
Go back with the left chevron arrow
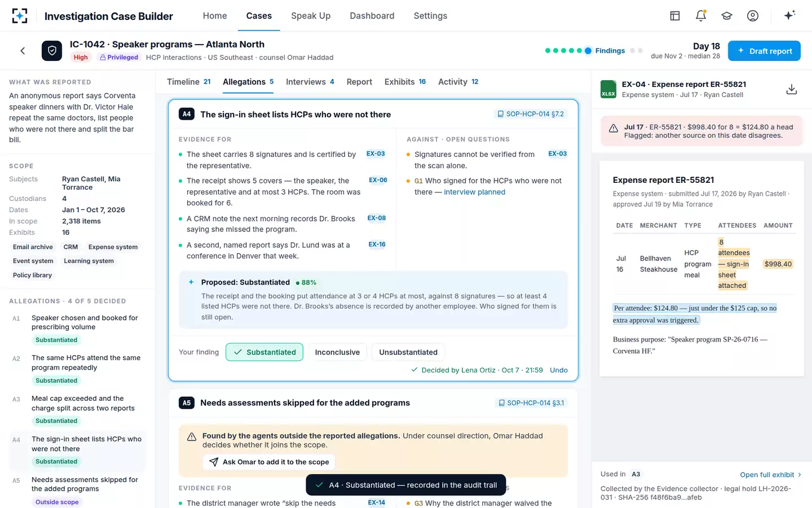pyautogui.click(x=23, y=51)
